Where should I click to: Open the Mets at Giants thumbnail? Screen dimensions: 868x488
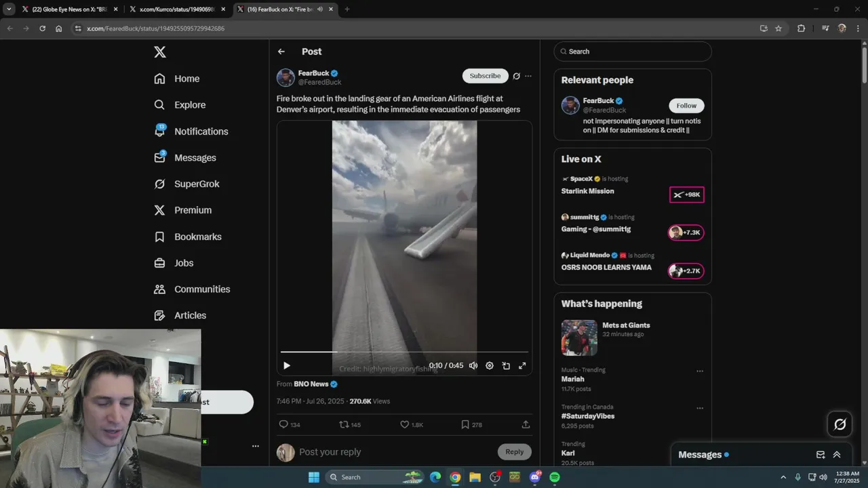click(579, 338)
